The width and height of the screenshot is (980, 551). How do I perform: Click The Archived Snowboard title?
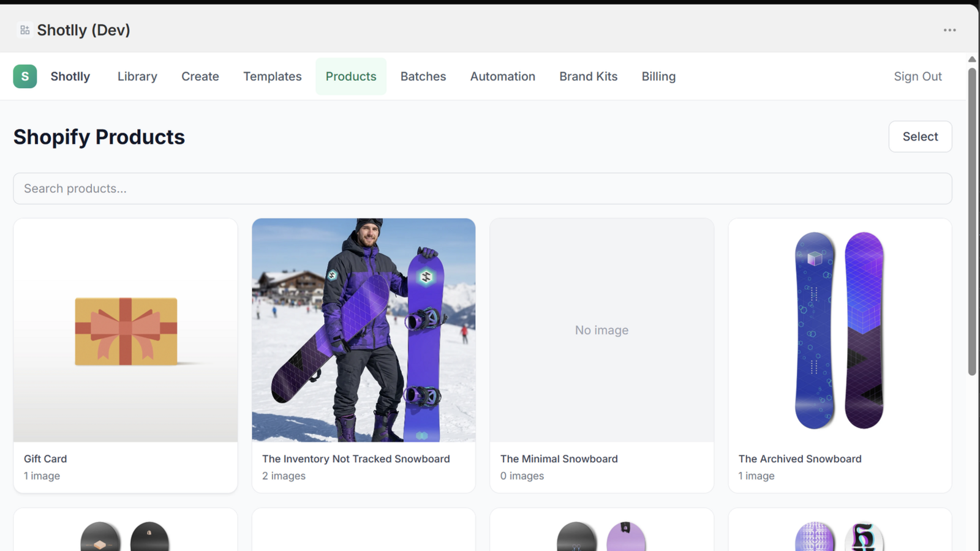click(800, 459)
